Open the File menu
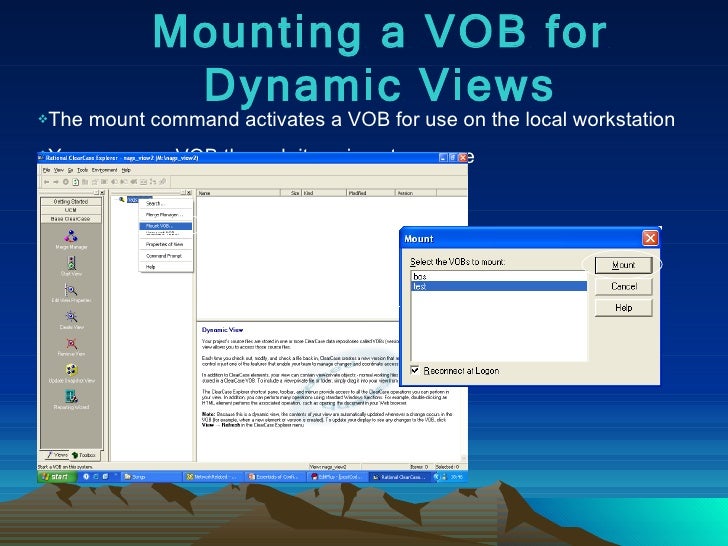 pyautogui.click(x=46, y=170)
